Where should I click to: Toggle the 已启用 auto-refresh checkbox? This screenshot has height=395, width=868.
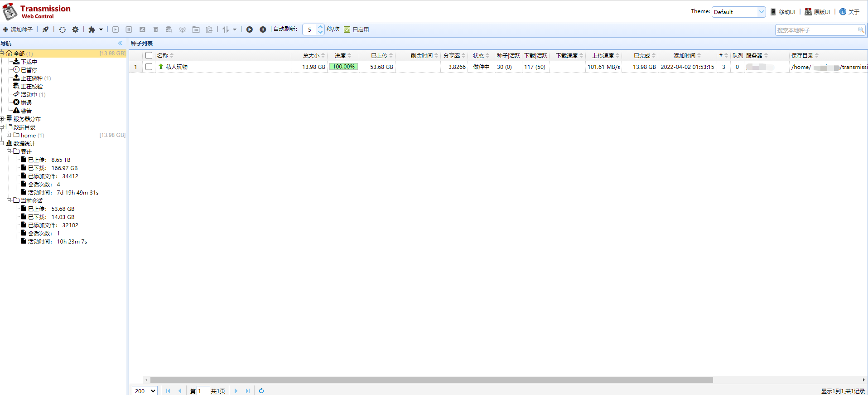click(x=347, y=29)
